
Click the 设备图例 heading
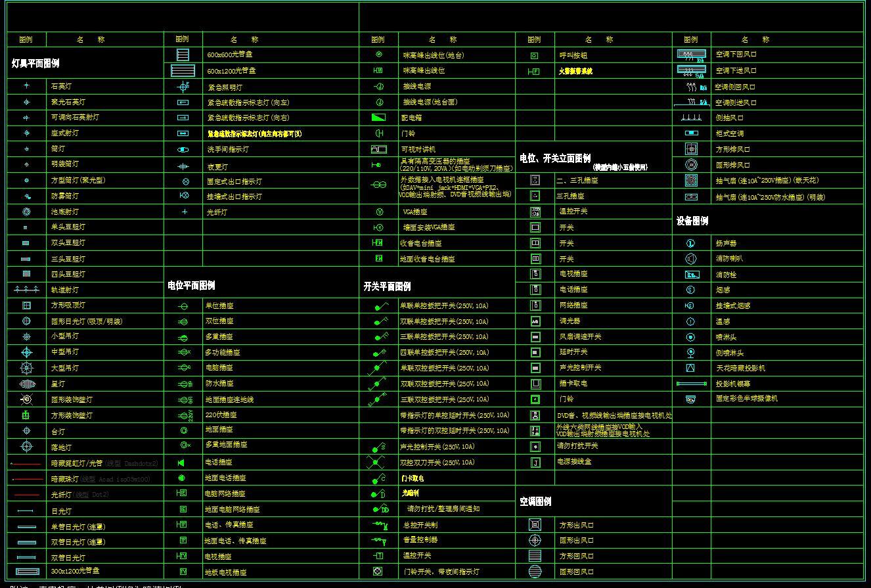click(x=692, y=221)
